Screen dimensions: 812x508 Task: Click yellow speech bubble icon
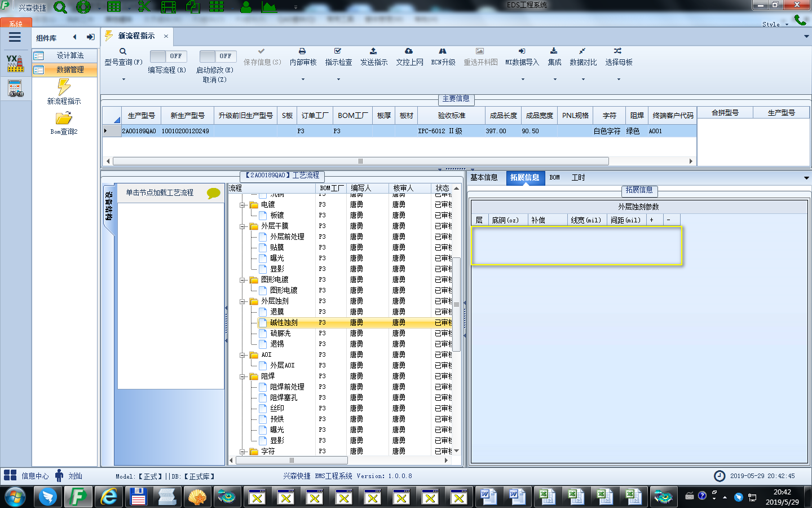click(x=214, y=193)
